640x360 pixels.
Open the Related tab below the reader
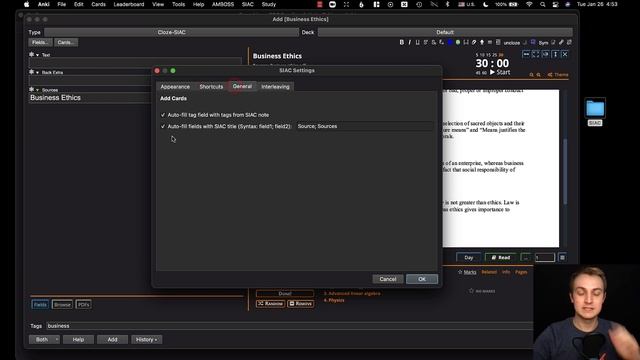pos(489,272)
